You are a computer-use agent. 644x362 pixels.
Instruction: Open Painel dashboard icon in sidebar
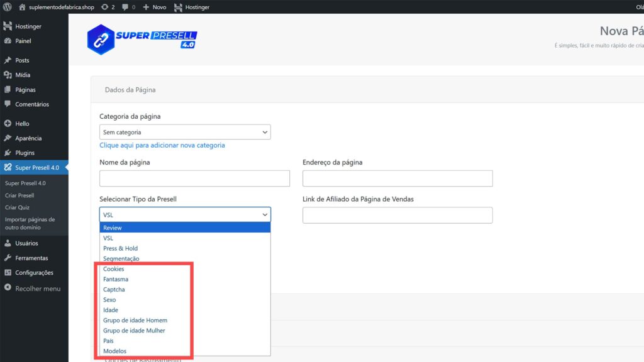pyautogui.click(x=8, y=41)
